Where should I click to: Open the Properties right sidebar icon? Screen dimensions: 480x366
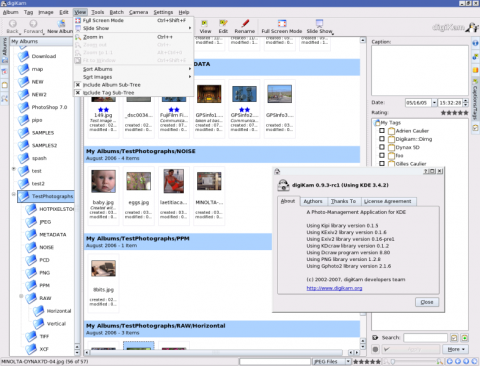click(x=475, y=43)
